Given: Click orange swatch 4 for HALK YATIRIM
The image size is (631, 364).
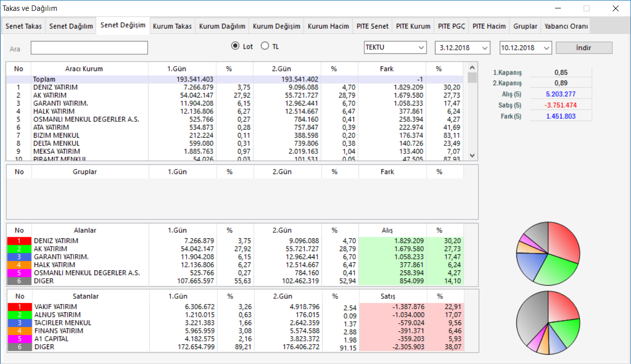Looking at the screenshot, I should pos(19,265).
